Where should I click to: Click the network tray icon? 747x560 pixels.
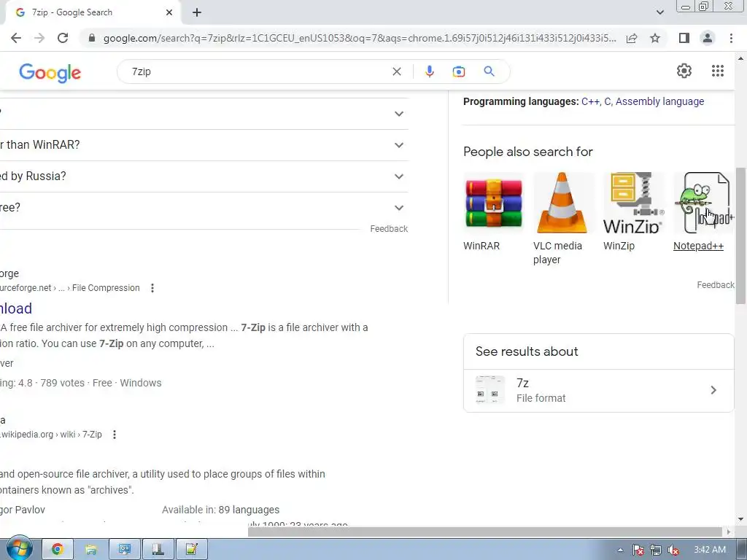[656, 550]
